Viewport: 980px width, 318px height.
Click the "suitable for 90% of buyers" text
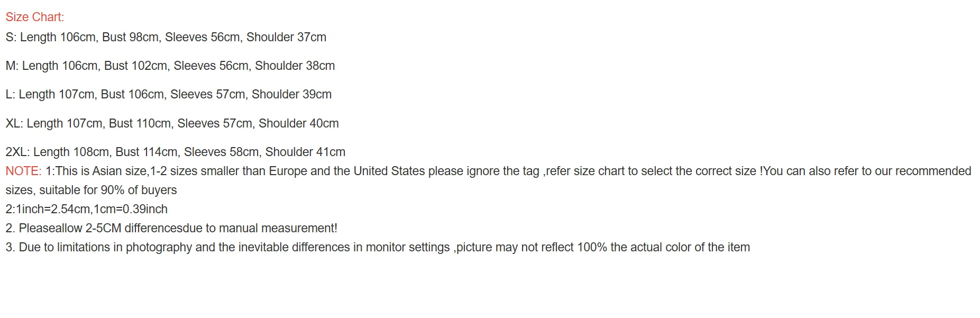(x=108, y=190)
